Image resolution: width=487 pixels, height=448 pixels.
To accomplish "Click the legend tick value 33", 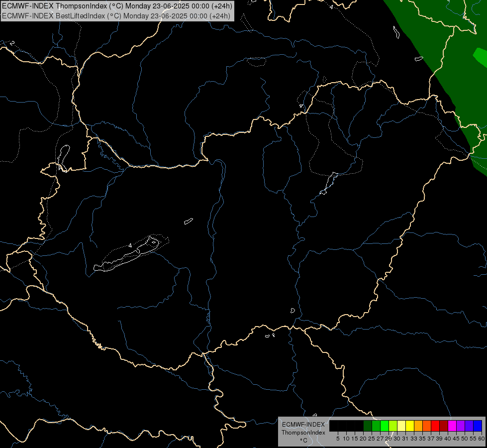I will point(414,439).
